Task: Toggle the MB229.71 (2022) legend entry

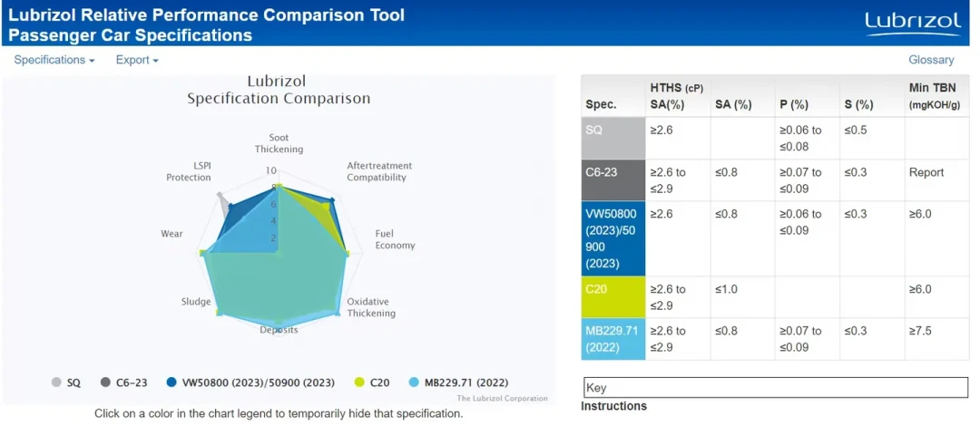Action: (x=458, y=382)
